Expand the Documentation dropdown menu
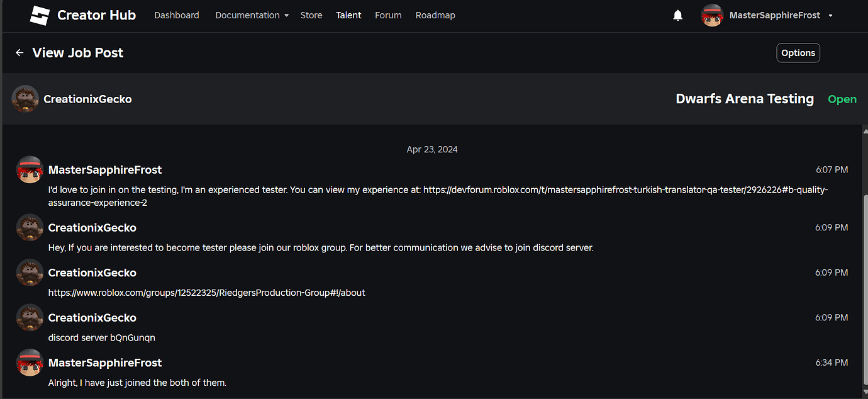This screenshot has height=399, width=868. point(251,15)
